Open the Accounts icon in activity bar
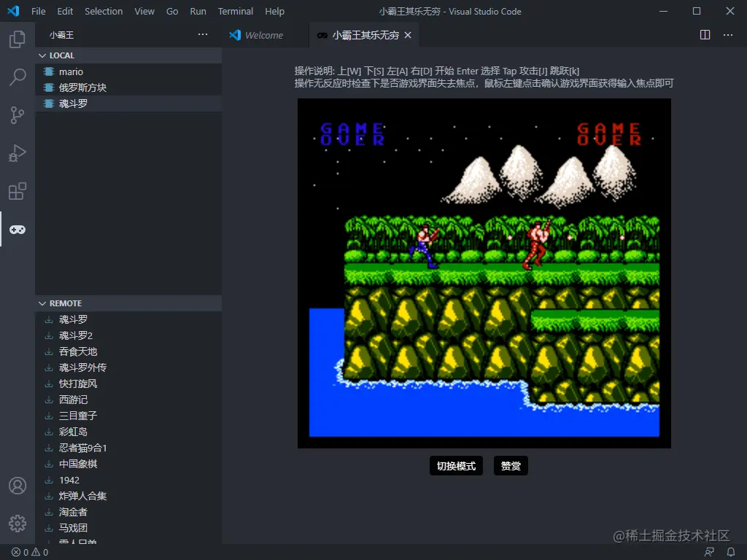Image resolution: width=747 pixels, height=560 pixels. coord(18,486)
